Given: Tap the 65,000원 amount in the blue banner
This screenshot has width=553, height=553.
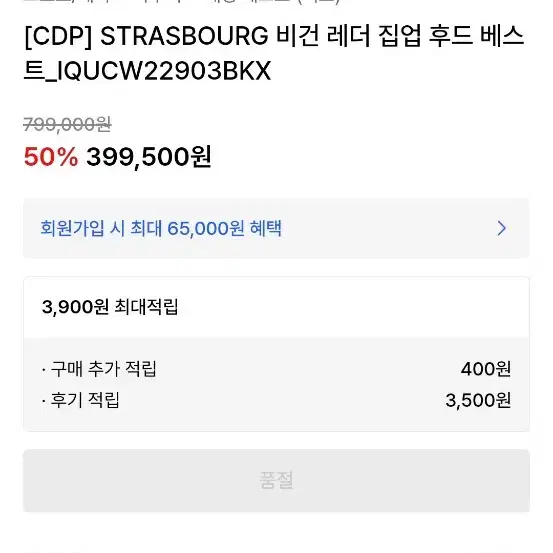Looking at the screenshot, I should tap(205, 228).
